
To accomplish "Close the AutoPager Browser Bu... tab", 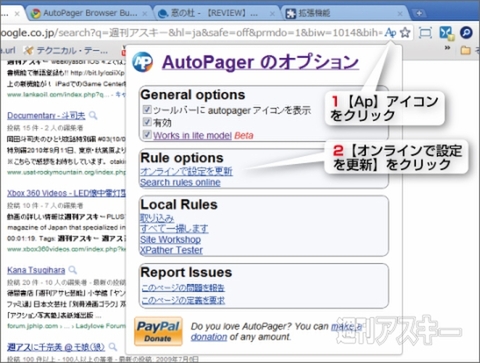I will click(144, 14).
